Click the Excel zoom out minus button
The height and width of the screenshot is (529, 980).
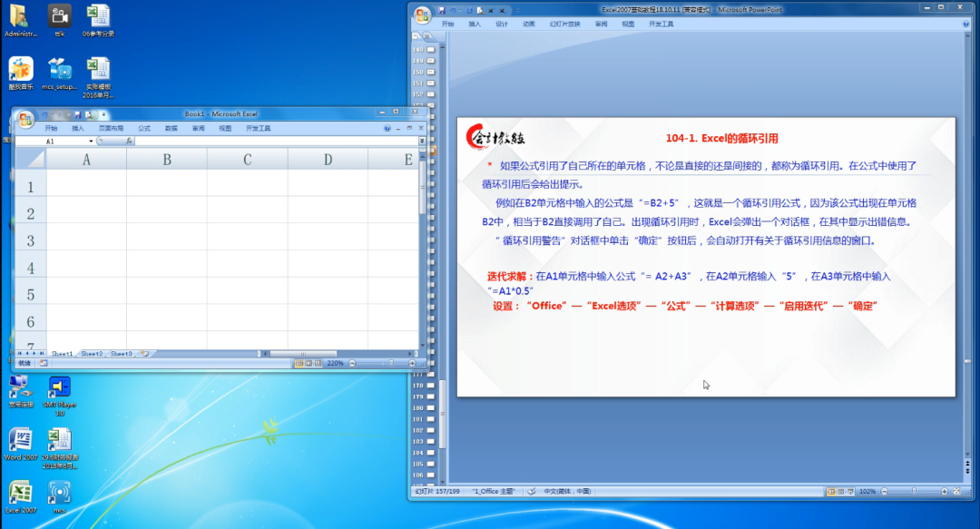click(352, 363)
